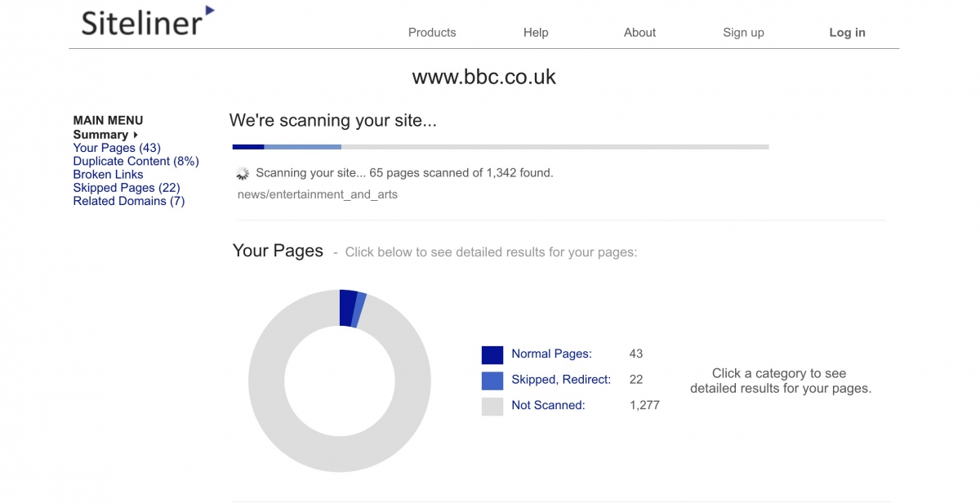Click the Sign up link
The width and height of the screenshot is (980, 503).
743,33
